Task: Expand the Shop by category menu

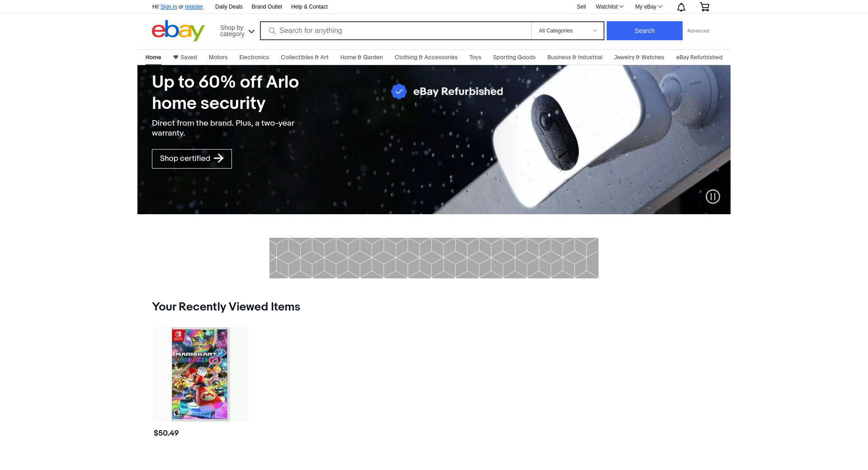Action: pyautogui.click(x=237, y=31)
